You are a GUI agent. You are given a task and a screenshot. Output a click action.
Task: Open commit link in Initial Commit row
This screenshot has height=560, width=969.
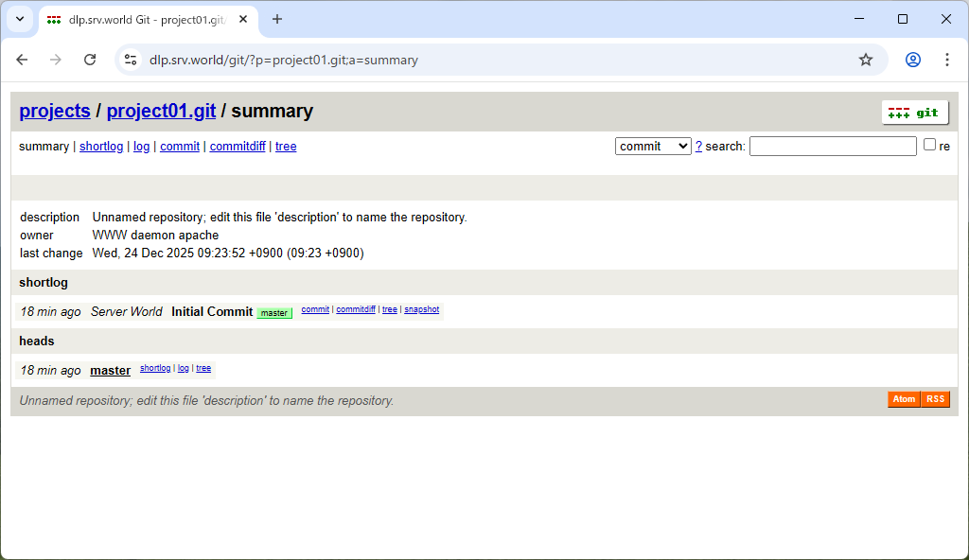pyautogui.click(x=315, y=309)
